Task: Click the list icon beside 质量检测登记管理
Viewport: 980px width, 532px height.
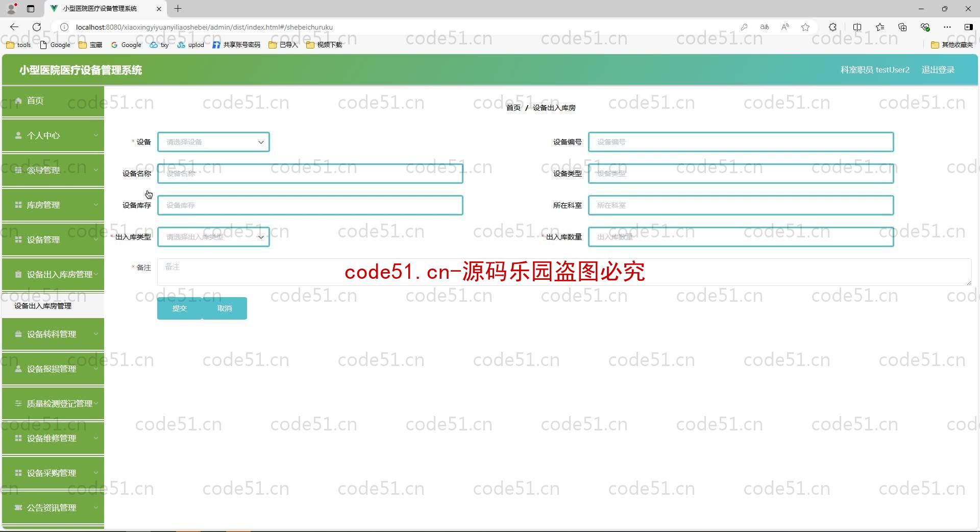Action: click(18, 403)
